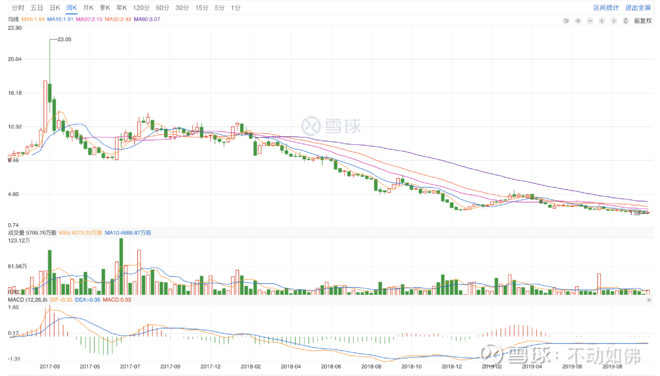Move chart left with back arrow icon
The height and width of the screenshot is (376, 660).
(602, 21)
